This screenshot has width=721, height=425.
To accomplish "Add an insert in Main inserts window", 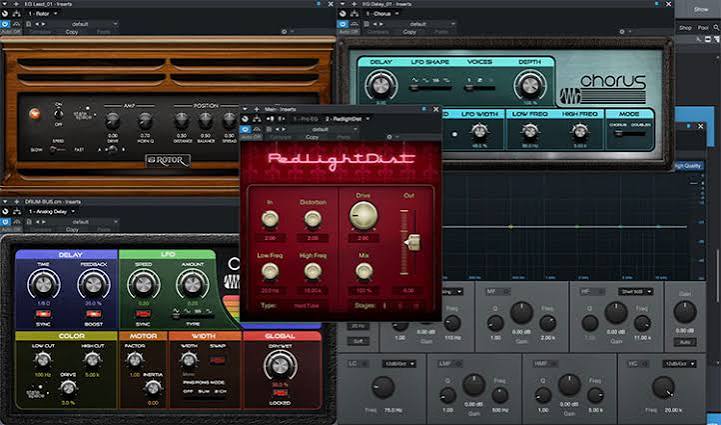I will [x=257, y=109].
